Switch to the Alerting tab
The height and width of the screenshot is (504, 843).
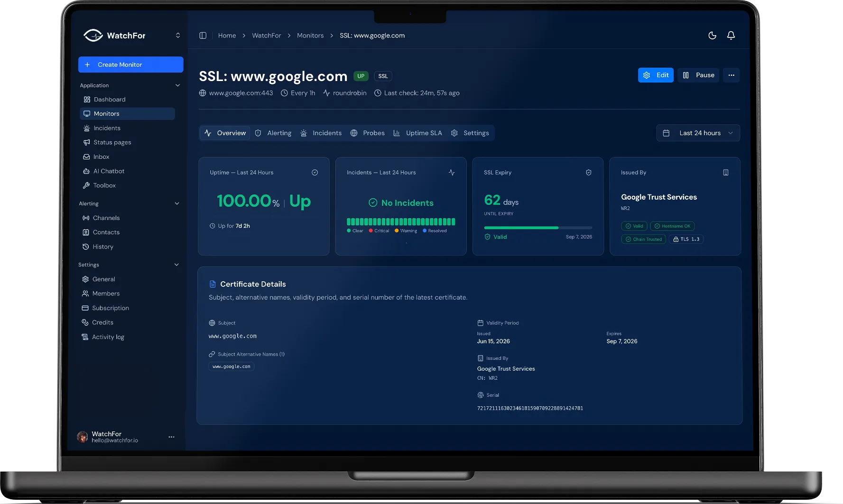273,133
